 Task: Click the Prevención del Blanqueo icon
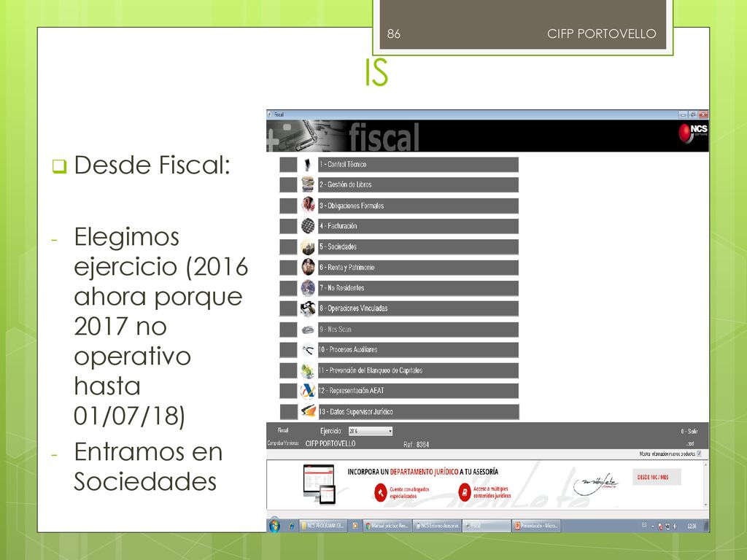(x=308, y=370)
